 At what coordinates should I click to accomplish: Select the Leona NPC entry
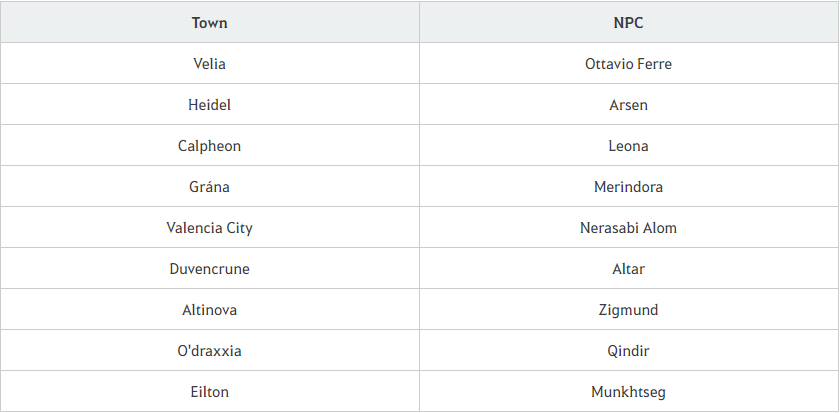628,146
